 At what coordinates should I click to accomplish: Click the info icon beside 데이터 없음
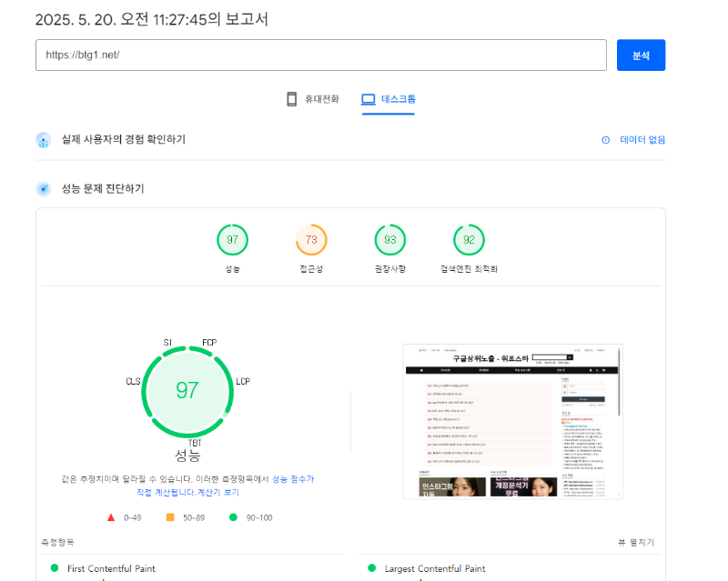[x=605, y=140]
